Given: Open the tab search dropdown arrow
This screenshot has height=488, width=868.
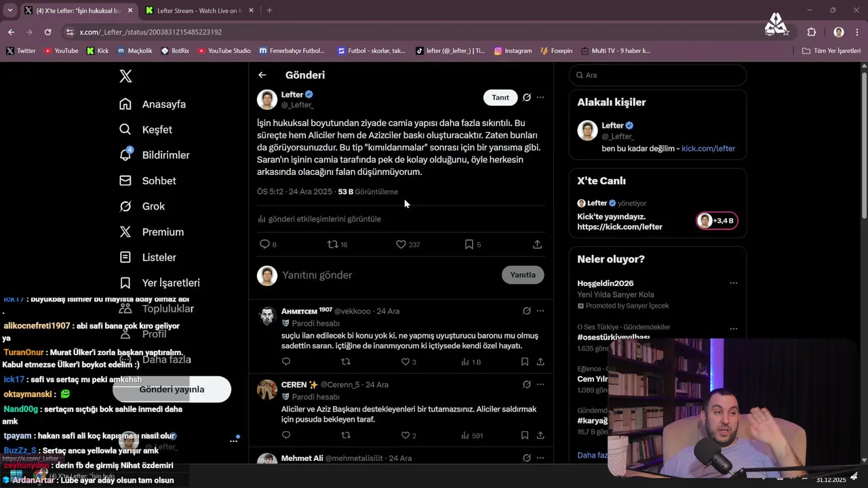Looking at the screenshot, I should [9, 11].
